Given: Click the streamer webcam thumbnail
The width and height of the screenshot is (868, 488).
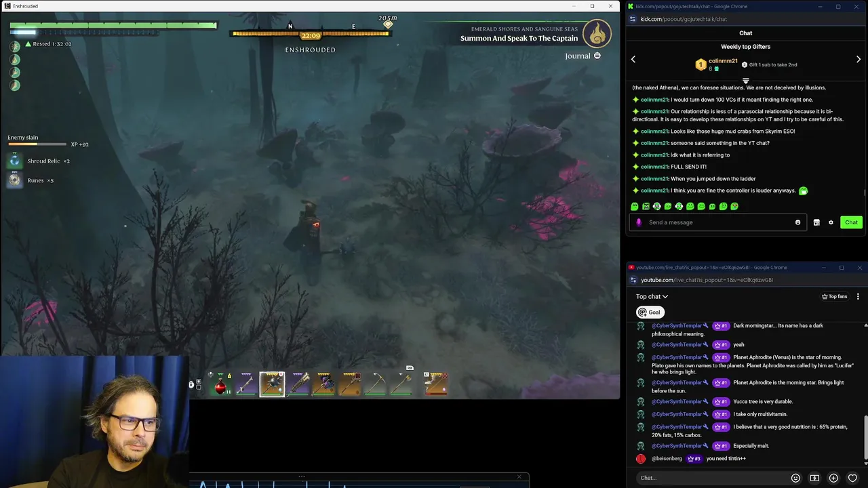Looking at the screenshot, I should point(94,422).
